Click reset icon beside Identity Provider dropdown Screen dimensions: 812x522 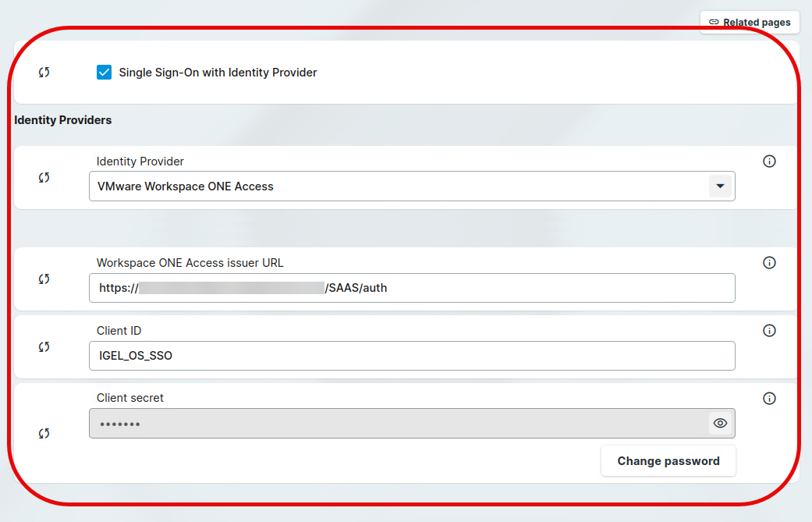44,178
